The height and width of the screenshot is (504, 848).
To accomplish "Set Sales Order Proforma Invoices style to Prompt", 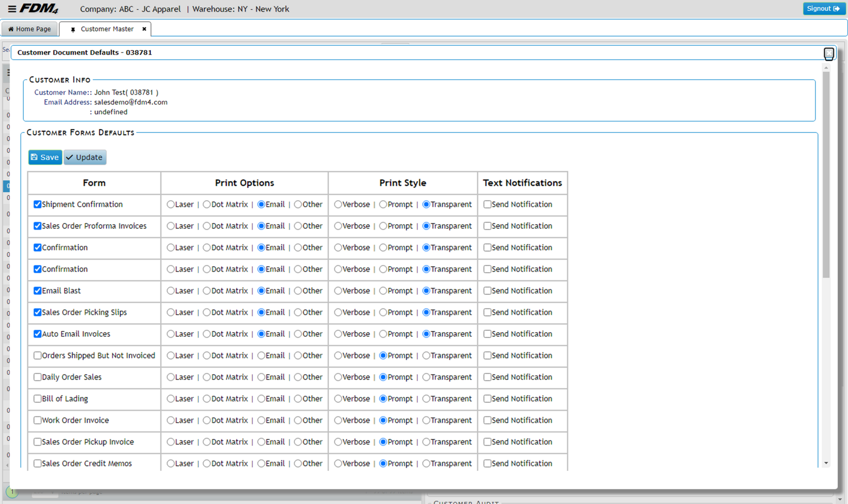I will 383,226.
